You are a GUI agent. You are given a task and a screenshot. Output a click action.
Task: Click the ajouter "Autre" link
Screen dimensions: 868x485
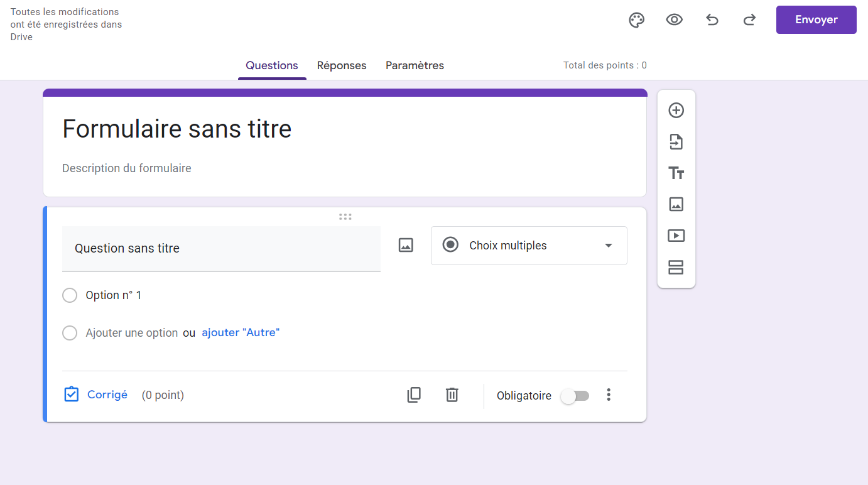tap(241, 333)
